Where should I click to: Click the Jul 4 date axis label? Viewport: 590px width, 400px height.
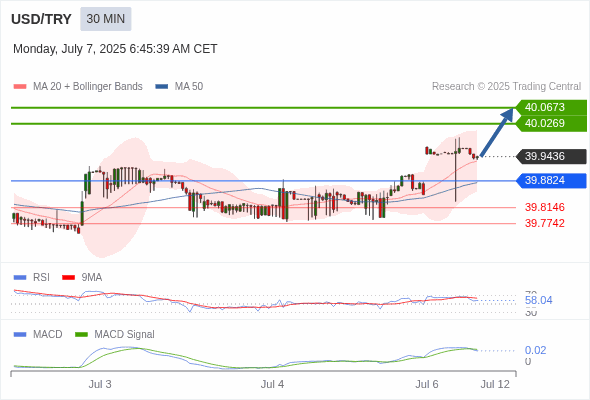(272, 384)
